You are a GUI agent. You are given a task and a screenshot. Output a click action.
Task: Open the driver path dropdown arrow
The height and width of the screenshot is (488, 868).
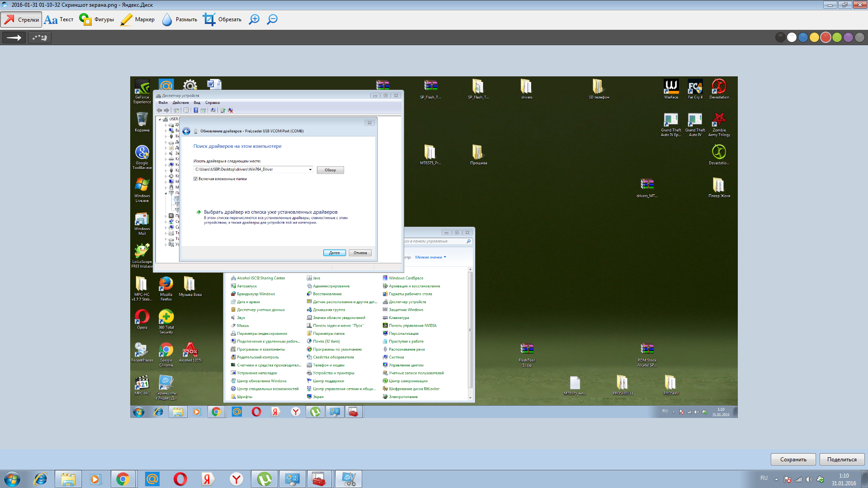click(310, 169)
